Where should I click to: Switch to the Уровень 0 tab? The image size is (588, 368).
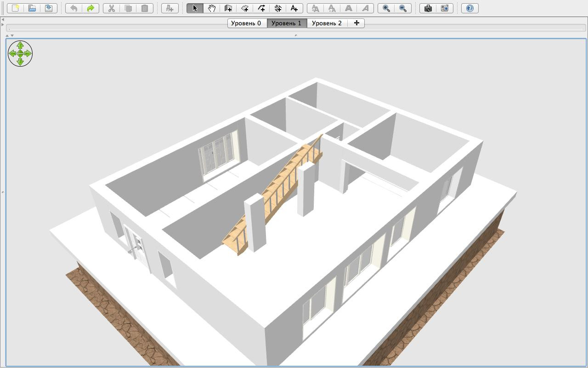[x=246, y=23]
